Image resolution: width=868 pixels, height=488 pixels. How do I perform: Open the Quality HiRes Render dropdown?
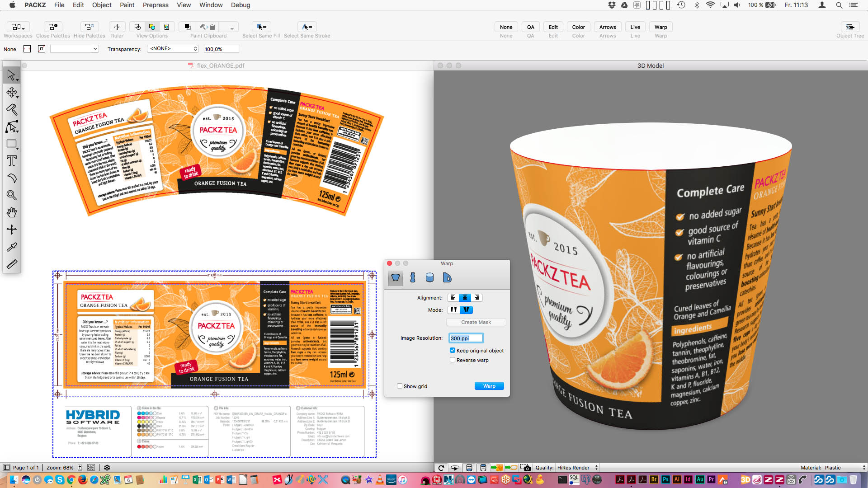click(x=577, y=468)
